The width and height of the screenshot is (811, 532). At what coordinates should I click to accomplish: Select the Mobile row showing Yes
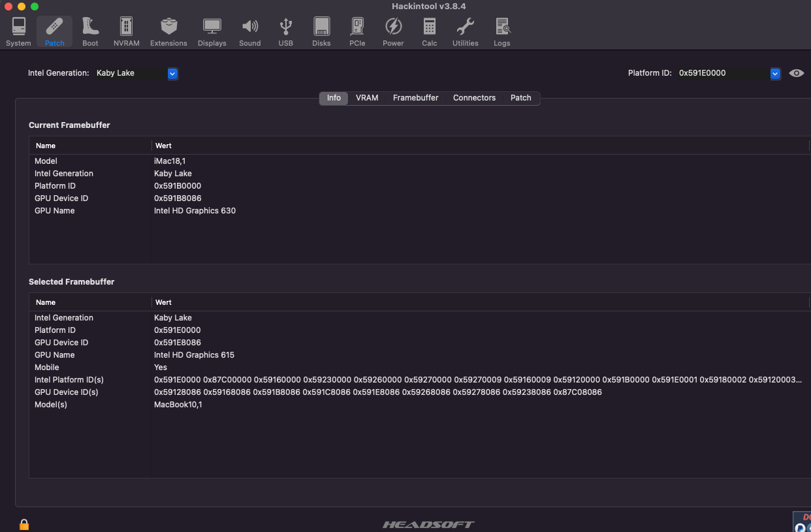(x=420, y=368)
